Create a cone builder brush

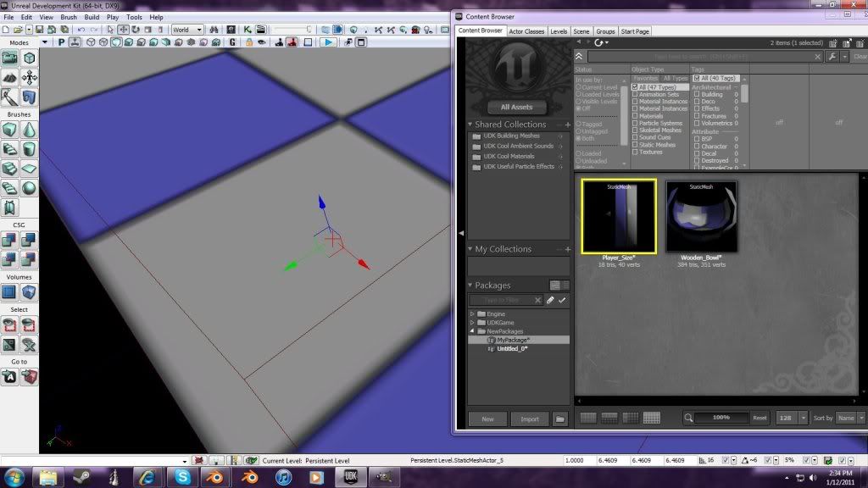tap(29, 130)
